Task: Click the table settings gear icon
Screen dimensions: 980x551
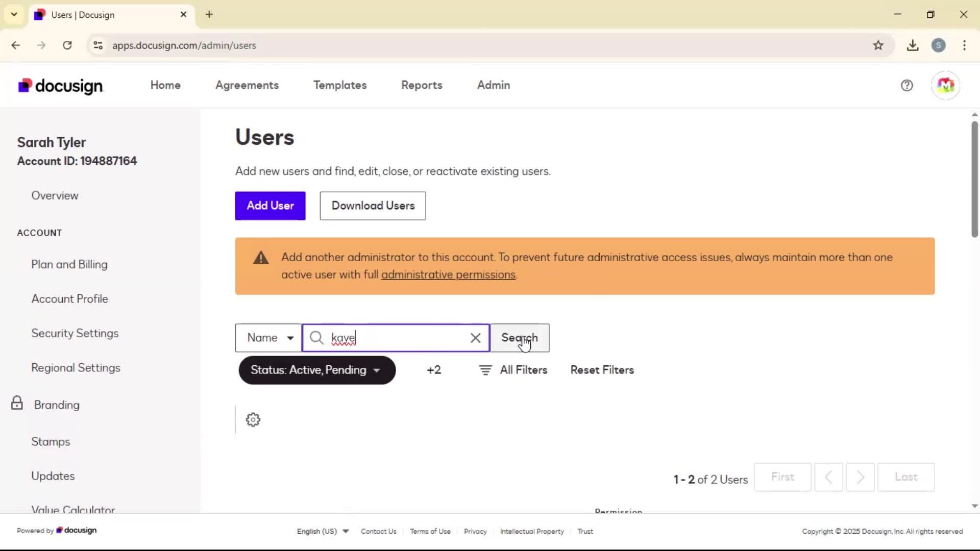Action: (x=253, y=420)
